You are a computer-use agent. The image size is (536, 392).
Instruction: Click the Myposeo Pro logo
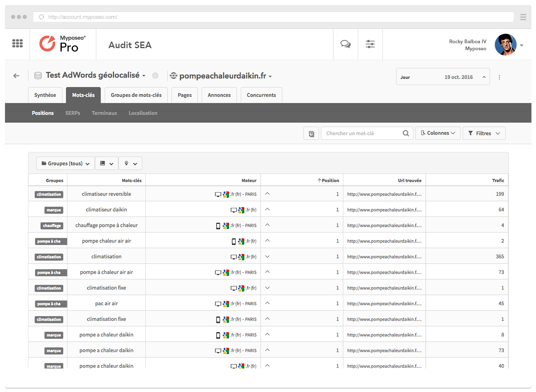pyautogui.click(x=63, y=44)
